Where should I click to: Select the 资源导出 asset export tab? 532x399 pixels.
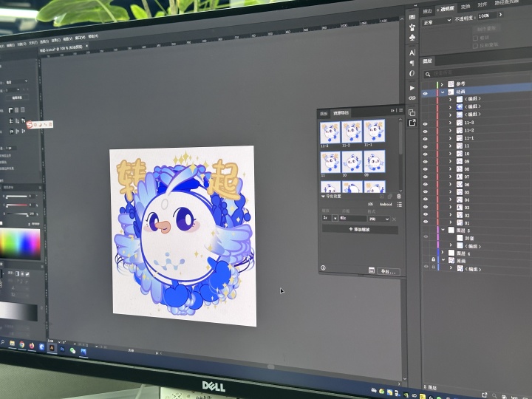click(341, 112)
